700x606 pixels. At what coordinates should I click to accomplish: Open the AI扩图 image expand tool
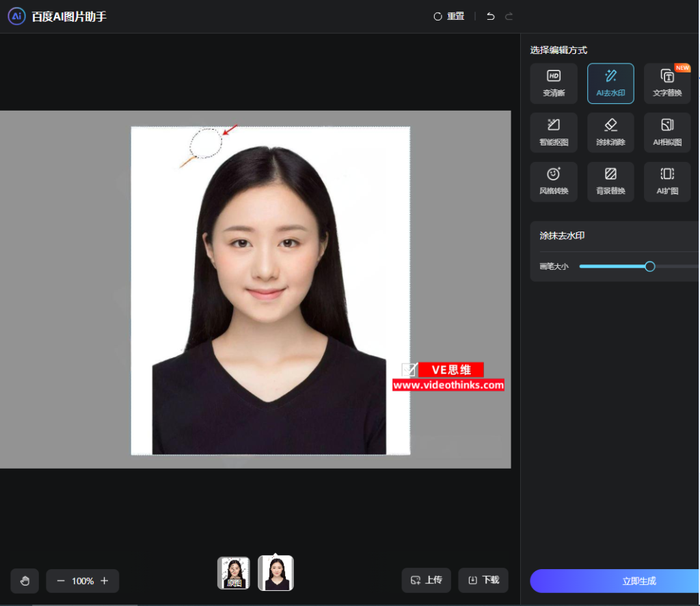[667, 182]
